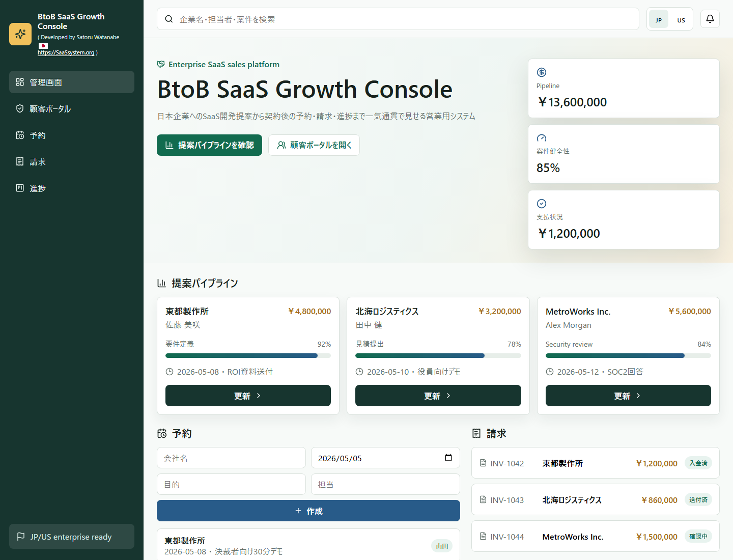The height and width of the screenshot is (560, 733).
Task: Click the Pipeline dollar icon
Action: click(x=542, y=72)
